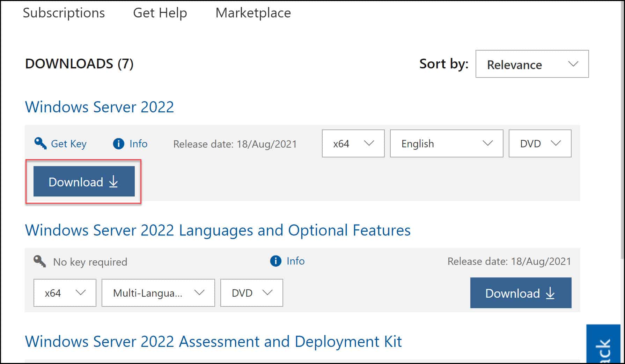Image resolution: width=625 pixels, height=364 pixels.
Task: Click the key icon beside No key required
Action: click(40, 261)
